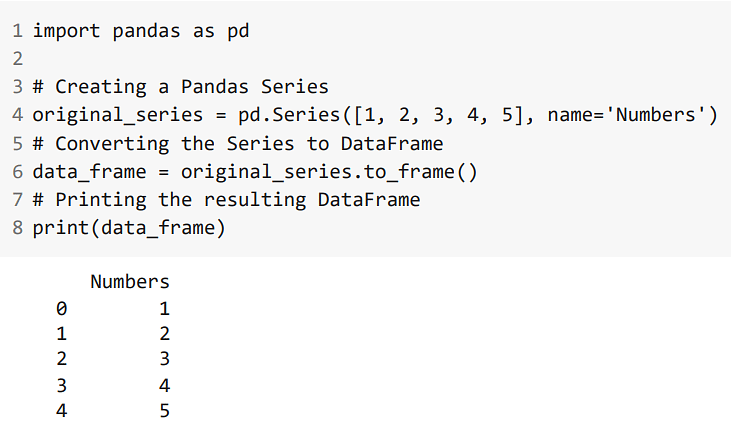Click value 5 in last output row

pos(165,411)
